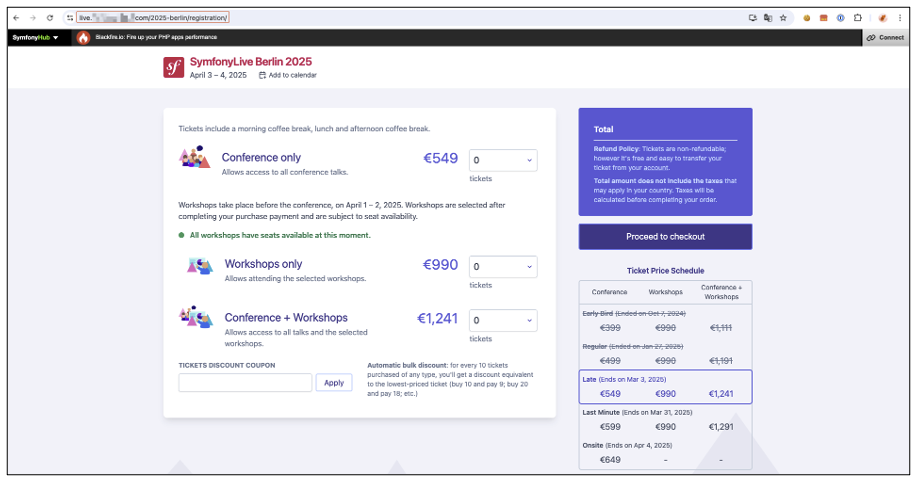
Task: Click the €1,241 ticket price
Action: (437, 319)
